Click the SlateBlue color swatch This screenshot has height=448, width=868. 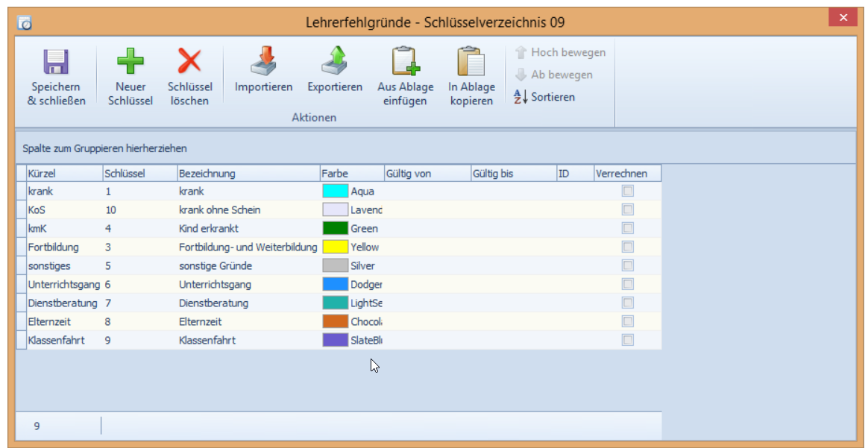(336, 340)
